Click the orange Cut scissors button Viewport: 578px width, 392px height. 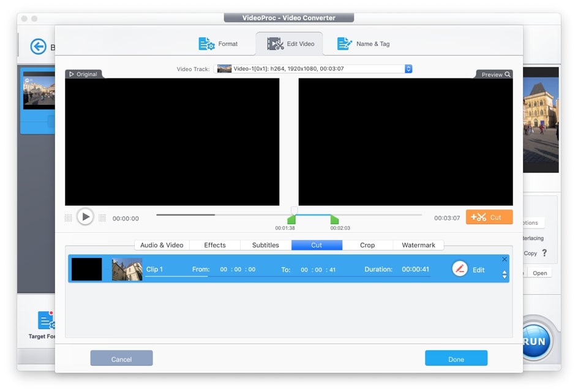point(489,217)
